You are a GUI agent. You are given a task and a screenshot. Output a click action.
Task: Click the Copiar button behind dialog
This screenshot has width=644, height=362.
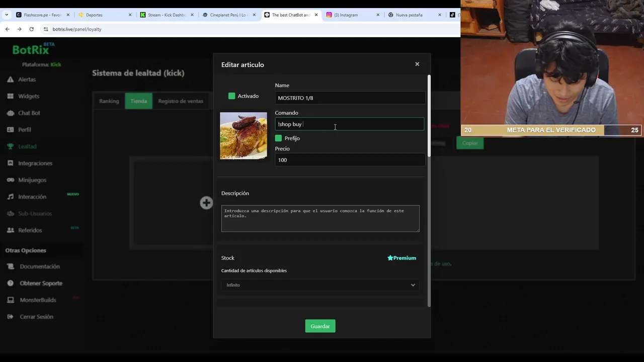coord(470,143)
